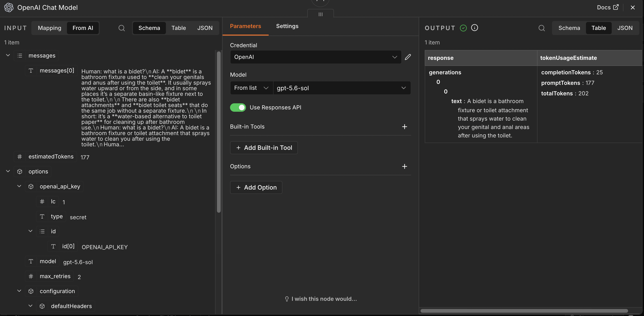Collapse the options tree node

pos(8,171)
